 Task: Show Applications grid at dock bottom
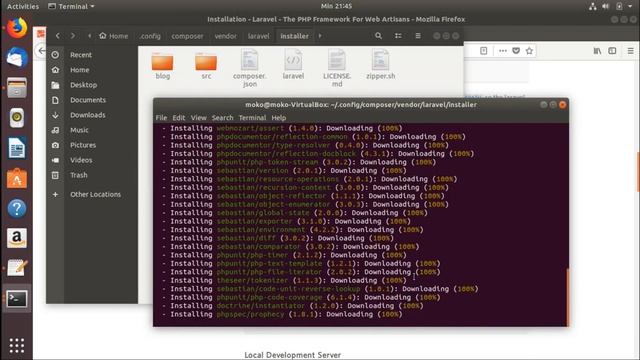(17, 345)
